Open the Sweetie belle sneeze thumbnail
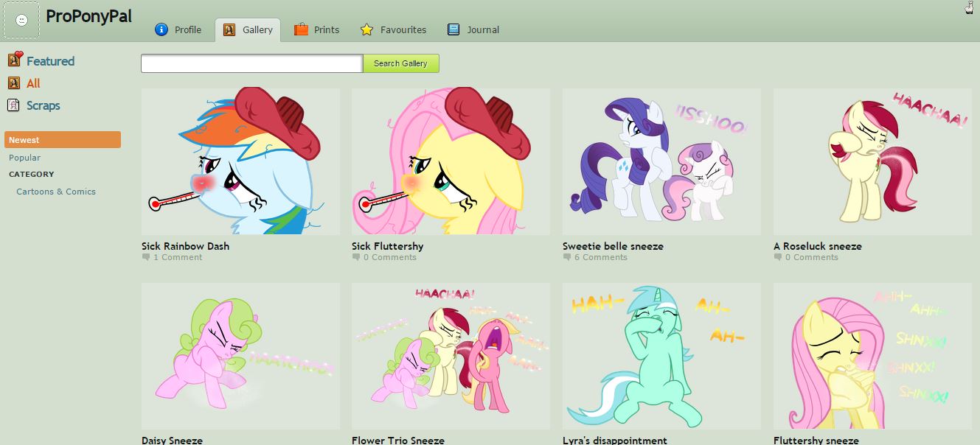Screen dimensions: 980x445 point(661,161)
